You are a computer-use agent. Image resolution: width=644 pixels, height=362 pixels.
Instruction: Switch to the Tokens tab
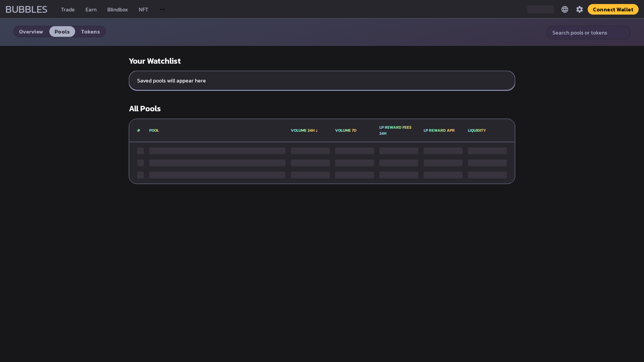(x=90, y=32)
